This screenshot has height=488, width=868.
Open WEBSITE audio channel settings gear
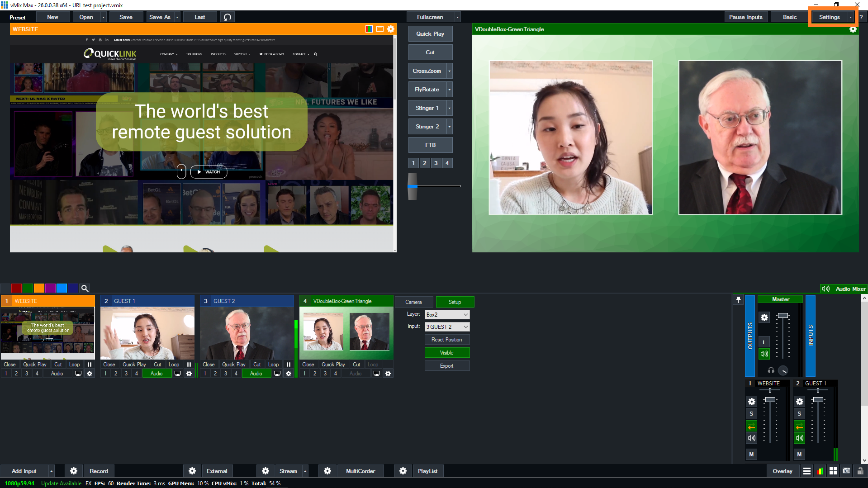point(752,402)
